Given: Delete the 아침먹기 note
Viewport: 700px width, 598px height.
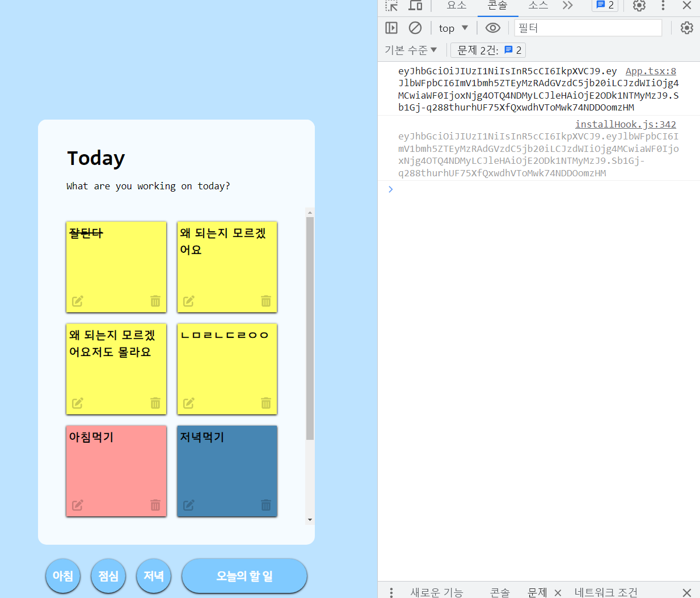Looking at the screenshot, I should (x=155, y=505).
